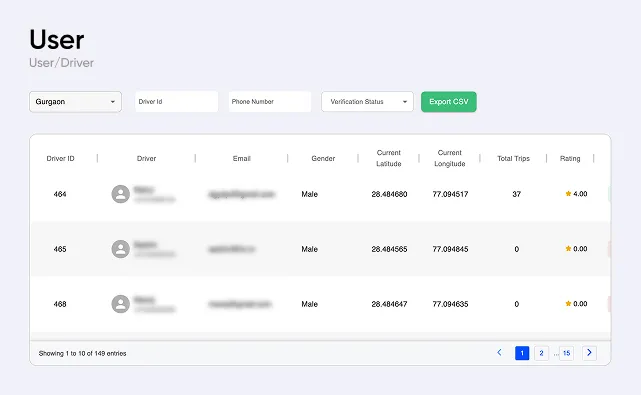
Task: Click 'Showing 1 to 10 of 149 entries' text
Action: tap(82, 353)
